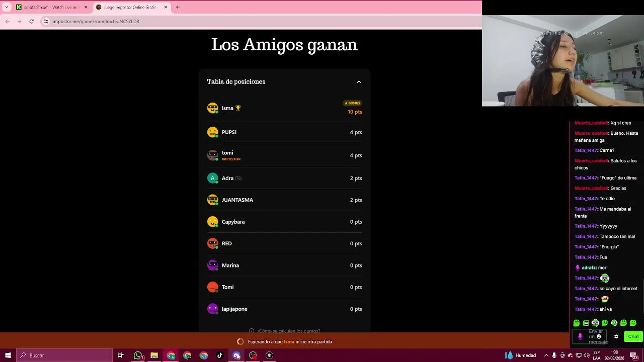644x362 pixels.
Task: Open chat settings gear
Action: 616,337
